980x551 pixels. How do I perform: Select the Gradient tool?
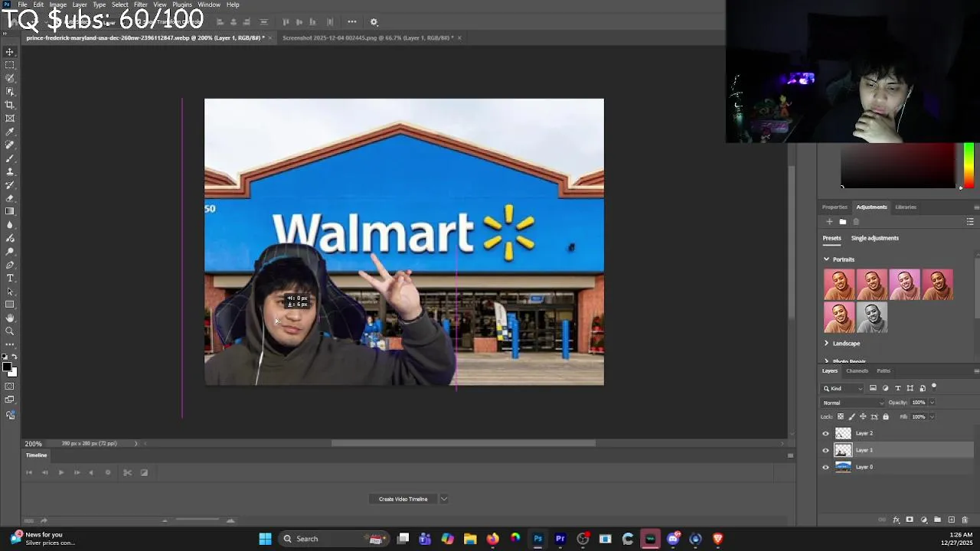[x=10, y=211]
